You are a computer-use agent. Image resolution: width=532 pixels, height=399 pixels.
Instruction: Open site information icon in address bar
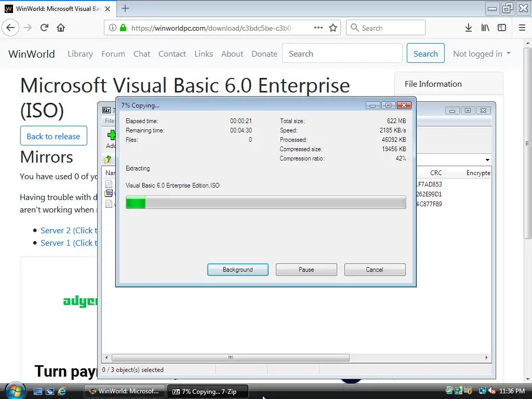(113, 28)
